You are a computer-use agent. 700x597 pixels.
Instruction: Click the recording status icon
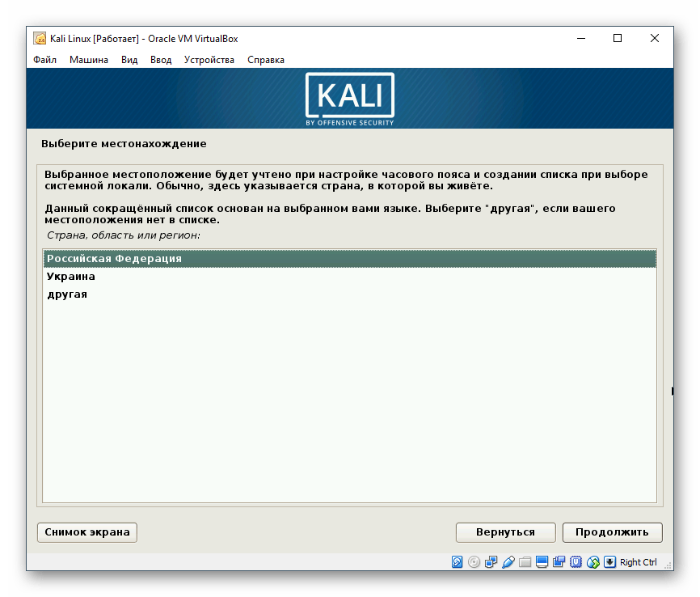point(558,561)
